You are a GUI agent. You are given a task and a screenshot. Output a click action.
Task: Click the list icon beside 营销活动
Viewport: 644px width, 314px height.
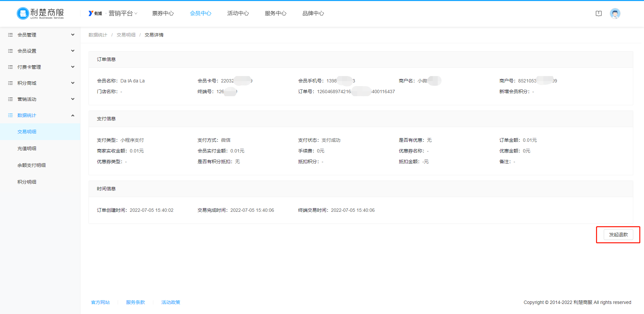10,99
